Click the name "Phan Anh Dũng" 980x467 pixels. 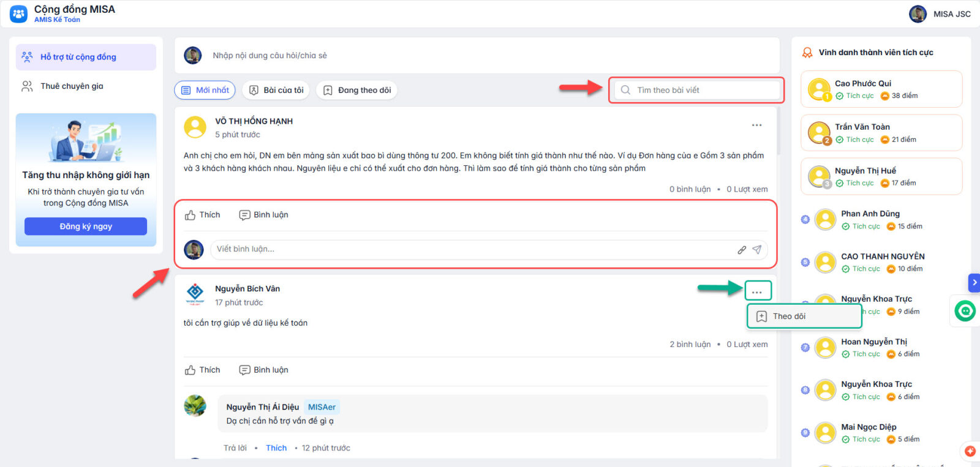pos(870,214)
